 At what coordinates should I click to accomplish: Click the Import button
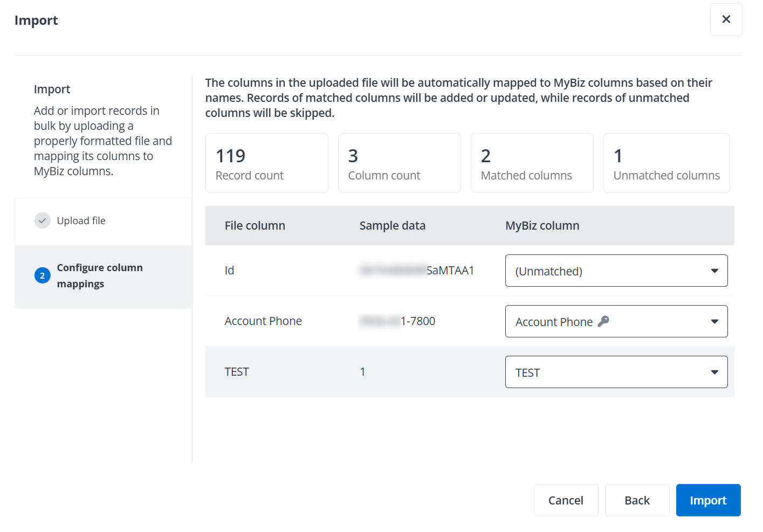708,500
